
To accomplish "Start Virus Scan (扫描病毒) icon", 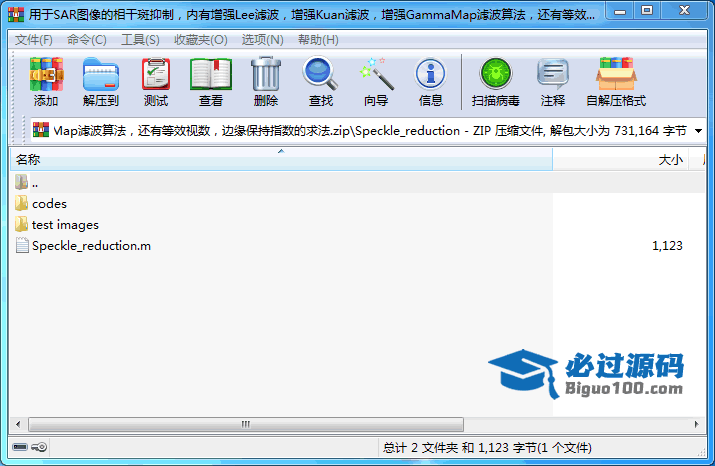I will coord(496,74).
